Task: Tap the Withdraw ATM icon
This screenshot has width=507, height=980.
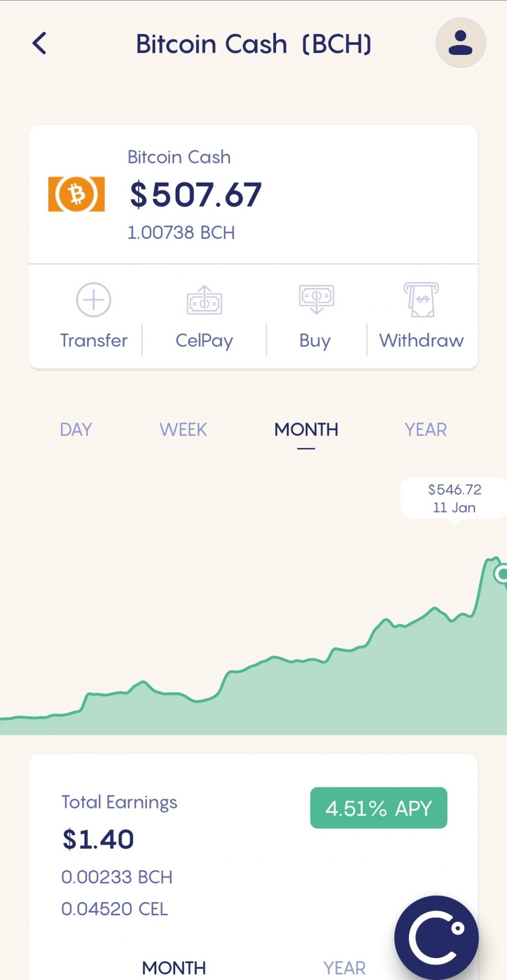Action: click(x=421, y=299)
